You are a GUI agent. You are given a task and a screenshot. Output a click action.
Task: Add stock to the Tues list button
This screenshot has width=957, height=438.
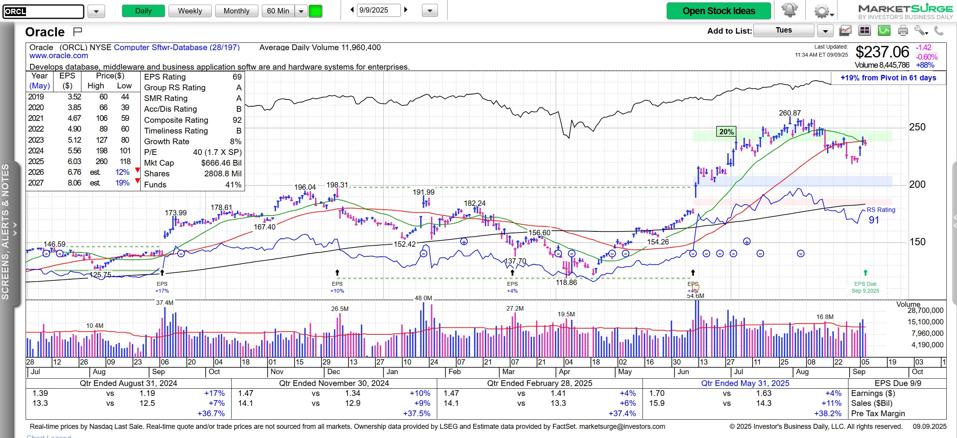pos(784,31)
